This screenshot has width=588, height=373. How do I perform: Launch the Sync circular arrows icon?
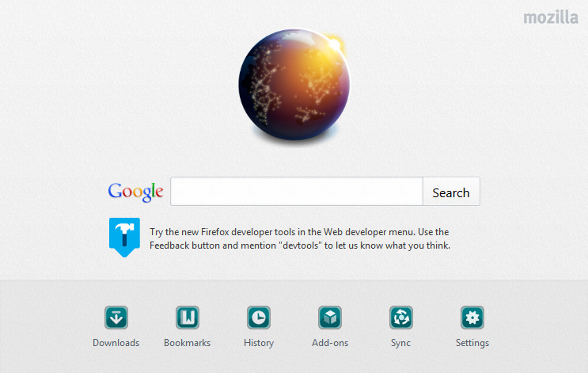[401, 318]
